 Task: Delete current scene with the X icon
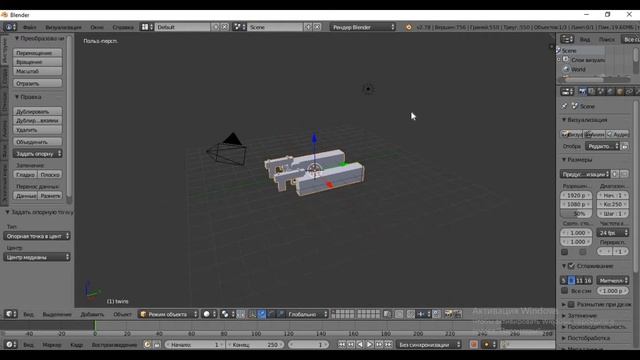coord(317,27)
